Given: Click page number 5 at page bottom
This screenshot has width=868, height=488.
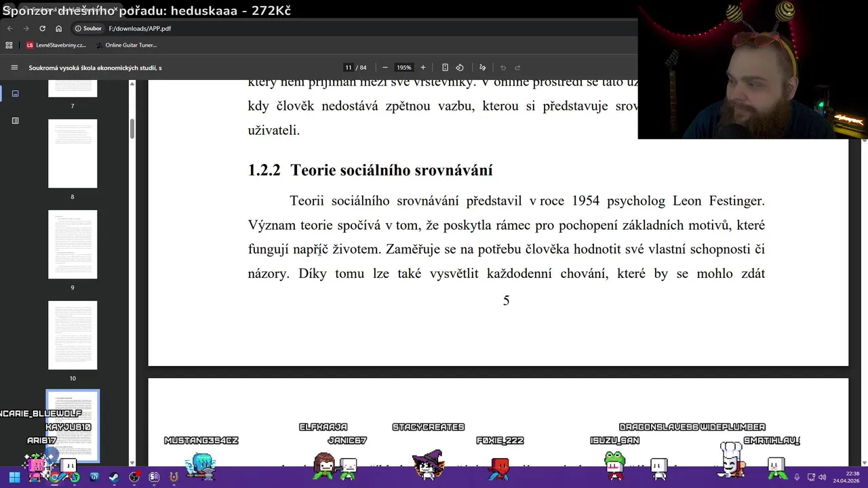Looking at the screenshot, I should pos(506,301).
